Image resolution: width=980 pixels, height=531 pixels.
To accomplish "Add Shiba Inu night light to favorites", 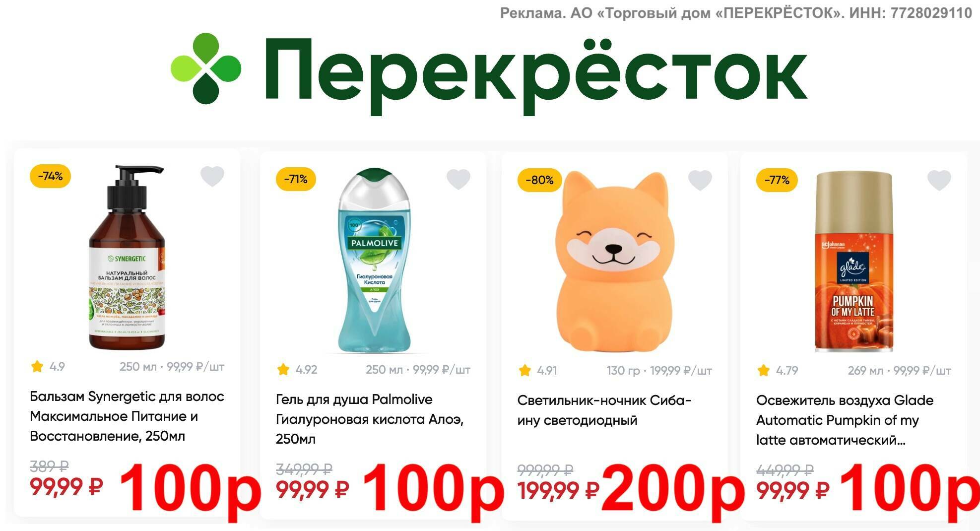I will pos(700,180).
